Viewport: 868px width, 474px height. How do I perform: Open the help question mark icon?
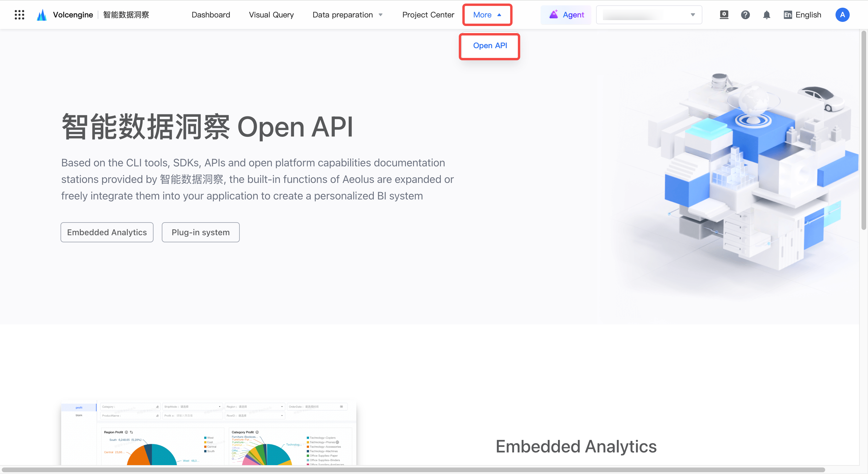745,15
